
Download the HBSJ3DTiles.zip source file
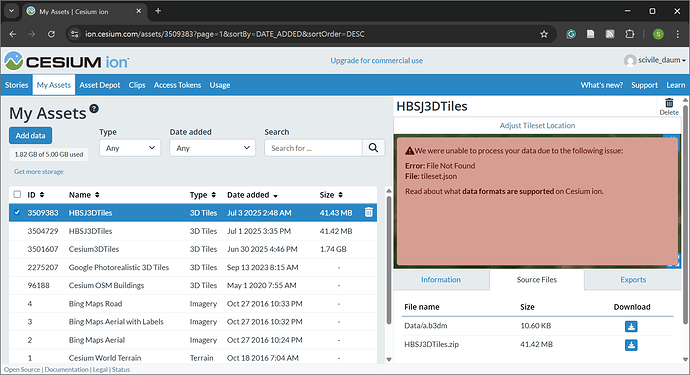(x=631, y=345)
